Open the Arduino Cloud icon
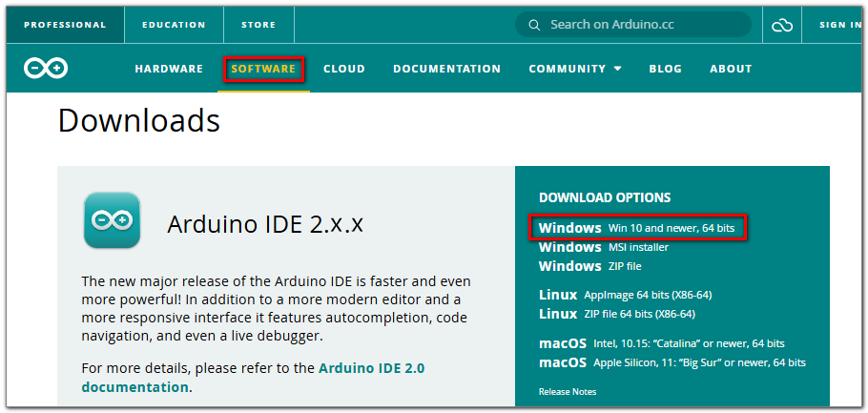This screenshot has height=413, width=868. click(781, 25)
